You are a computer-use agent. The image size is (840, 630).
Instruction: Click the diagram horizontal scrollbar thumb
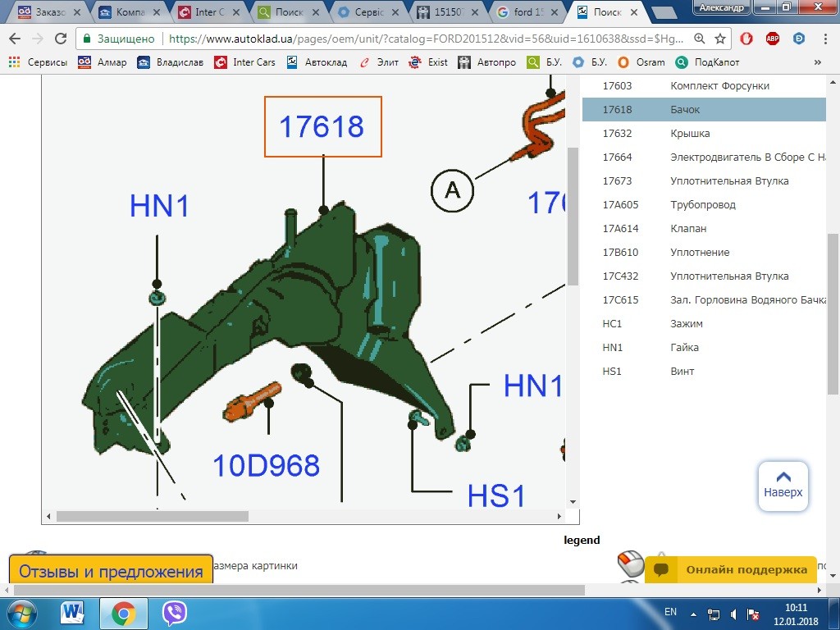[x=153, y=517]
